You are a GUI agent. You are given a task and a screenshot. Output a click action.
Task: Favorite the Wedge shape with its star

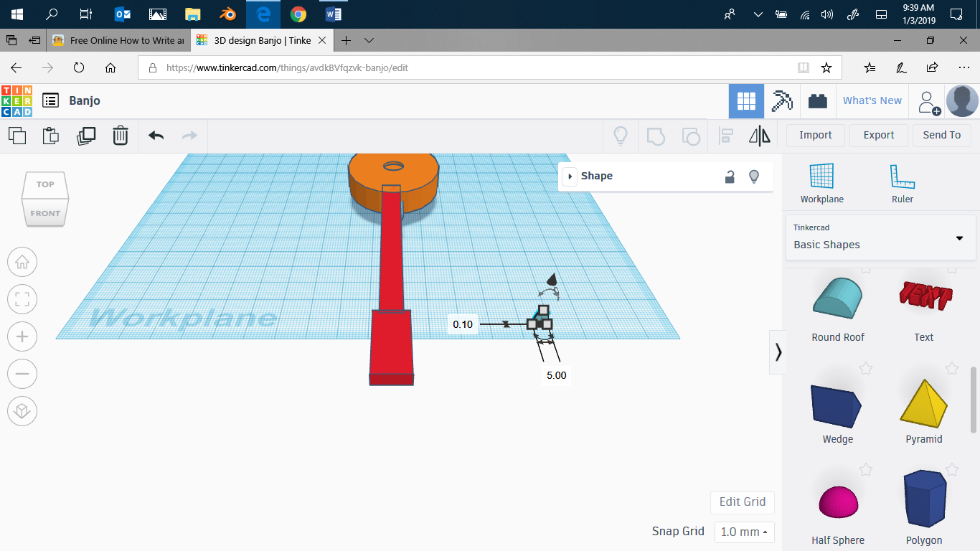coord(866,369)
